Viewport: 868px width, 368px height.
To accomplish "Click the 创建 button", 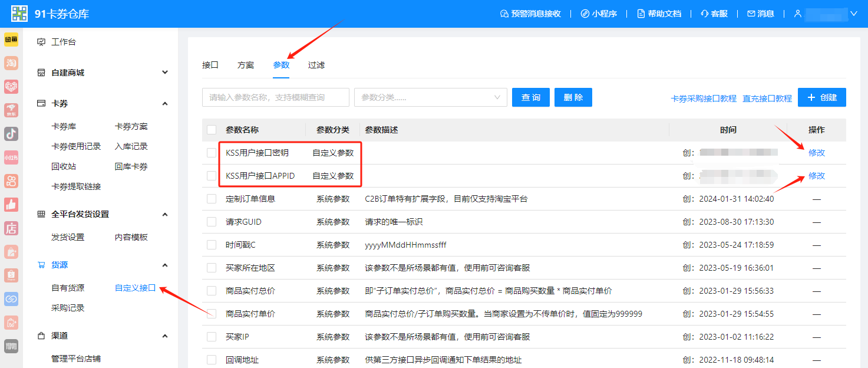I will coord(821,97).
